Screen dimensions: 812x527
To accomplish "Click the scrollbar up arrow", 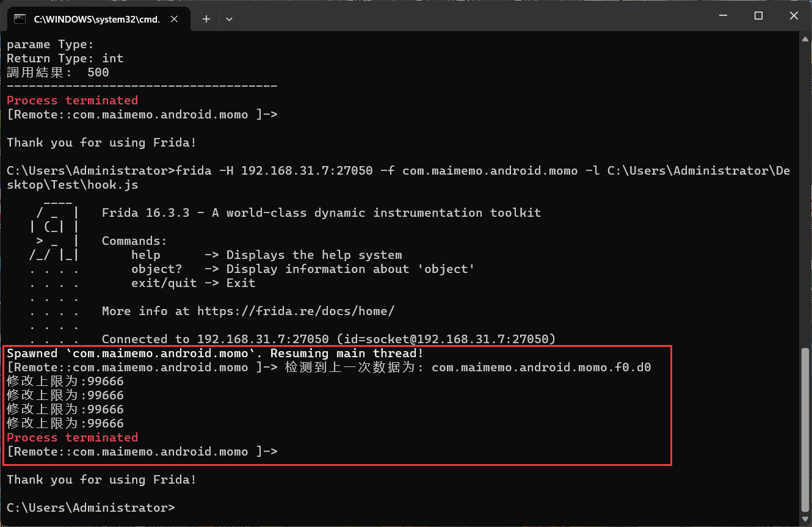I will pos(805,40).
